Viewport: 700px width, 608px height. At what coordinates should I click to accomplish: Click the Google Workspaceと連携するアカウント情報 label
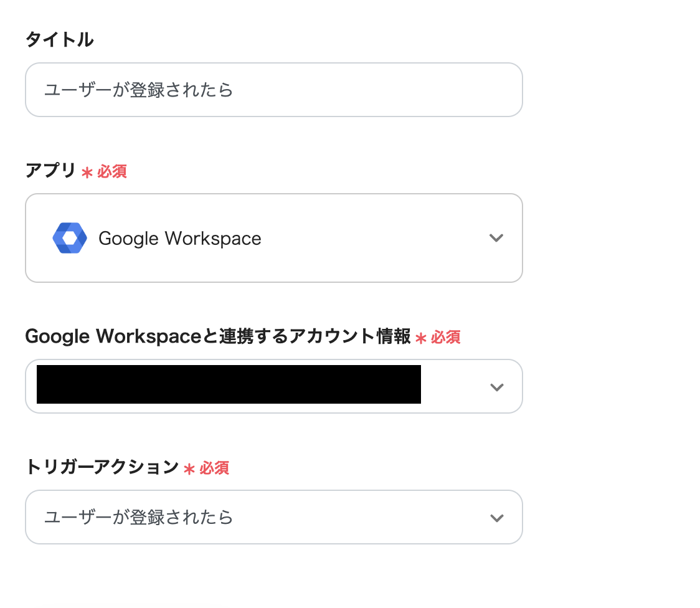[217, 336]
